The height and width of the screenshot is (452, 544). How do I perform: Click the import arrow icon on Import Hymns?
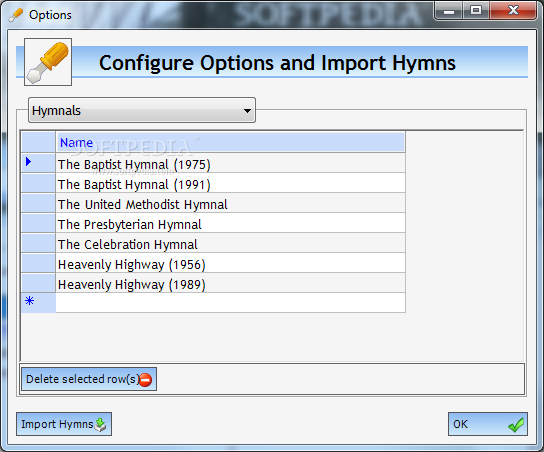coord(100,425)
